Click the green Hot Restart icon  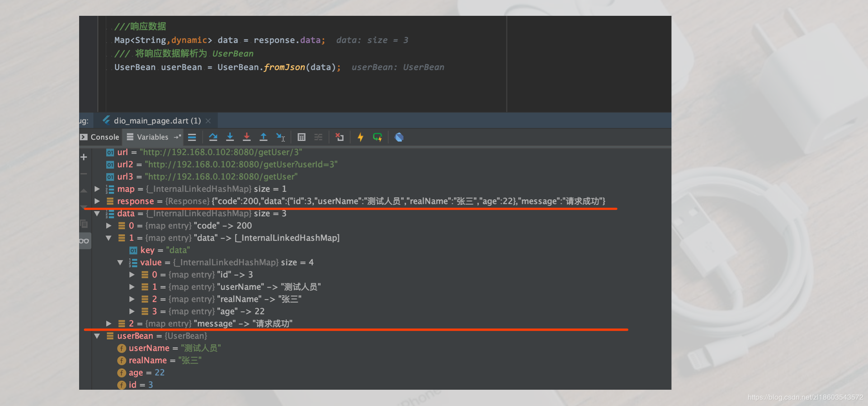(377, 137)
